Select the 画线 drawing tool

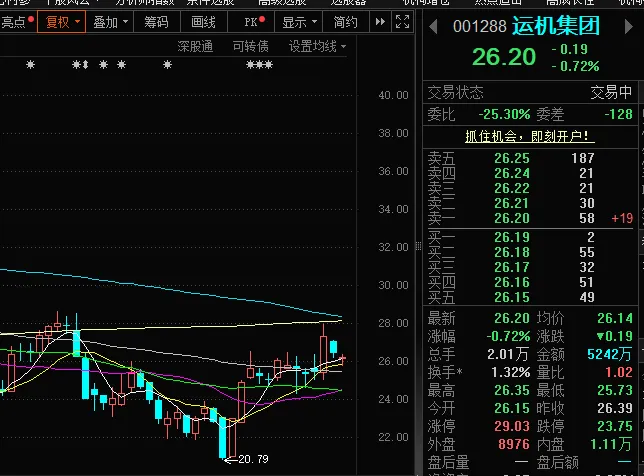pos(203,22)
